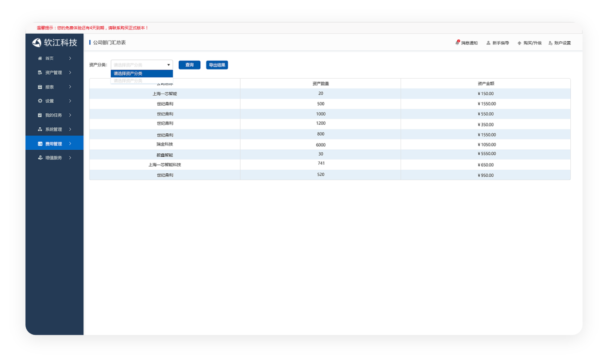Expand the 首页 chevron
The image size is (608, 364).
[70, 58]
